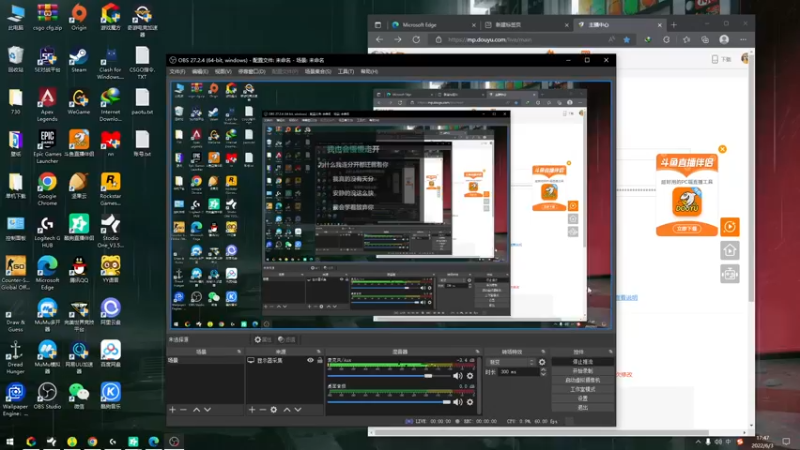Open Google Chrome desktop icon
The height and width of the screenshot is (450, 800).
click(47, 183)
